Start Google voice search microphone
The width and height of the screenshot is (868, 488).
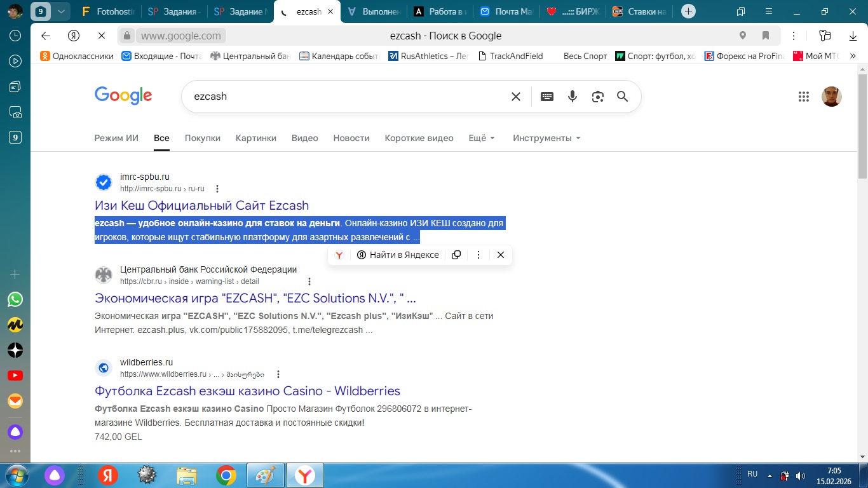[573, 97]
